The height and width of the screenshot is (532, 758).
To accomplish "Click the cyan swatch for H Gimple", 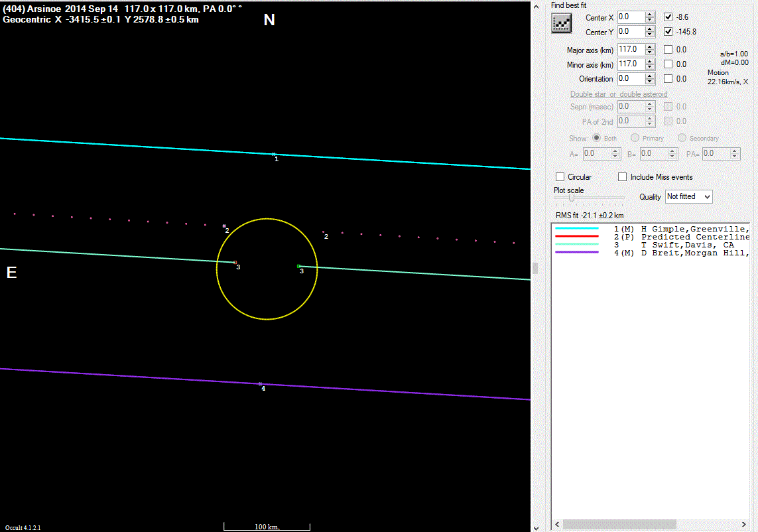I will (x=577, y=228).
